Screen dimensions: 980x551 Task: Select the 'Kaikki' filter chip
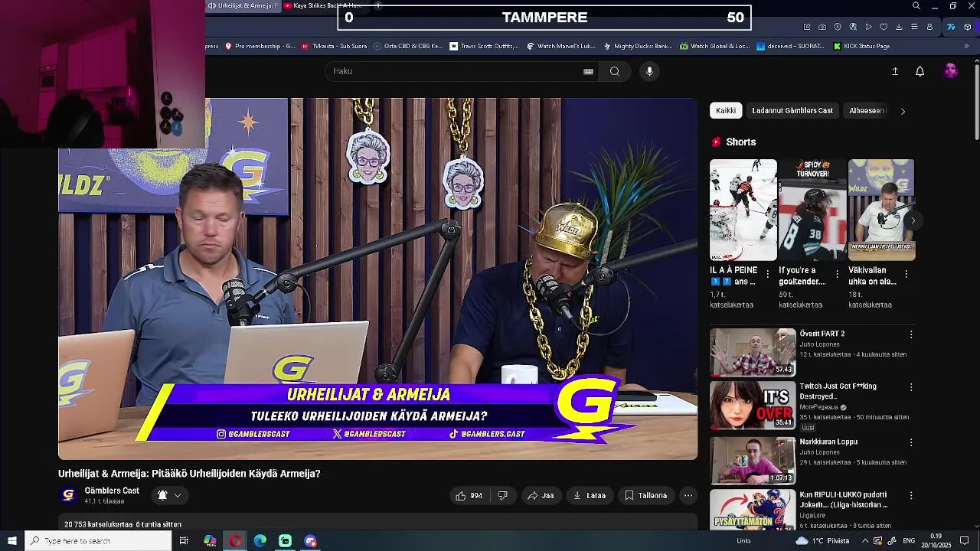pos(725,111)
